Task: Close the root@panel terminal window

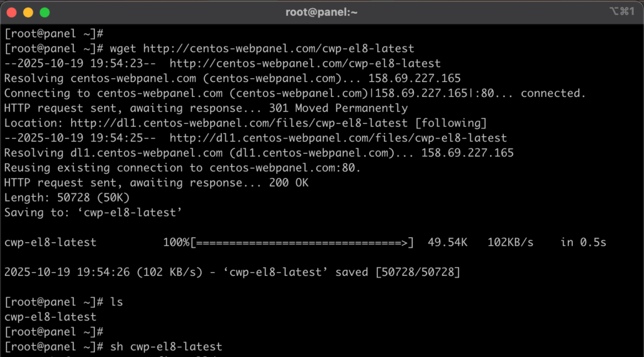Action: [12, 12]
